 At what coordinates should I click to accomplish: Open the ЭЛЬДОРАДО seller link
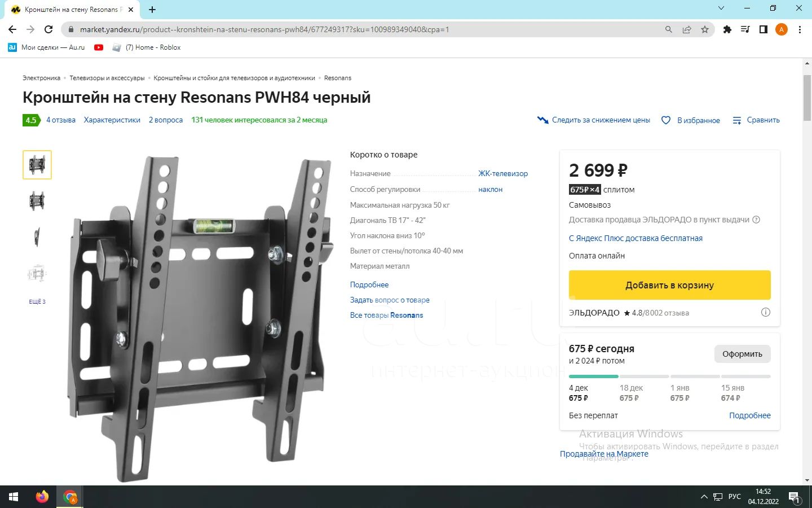click(594, 313)
